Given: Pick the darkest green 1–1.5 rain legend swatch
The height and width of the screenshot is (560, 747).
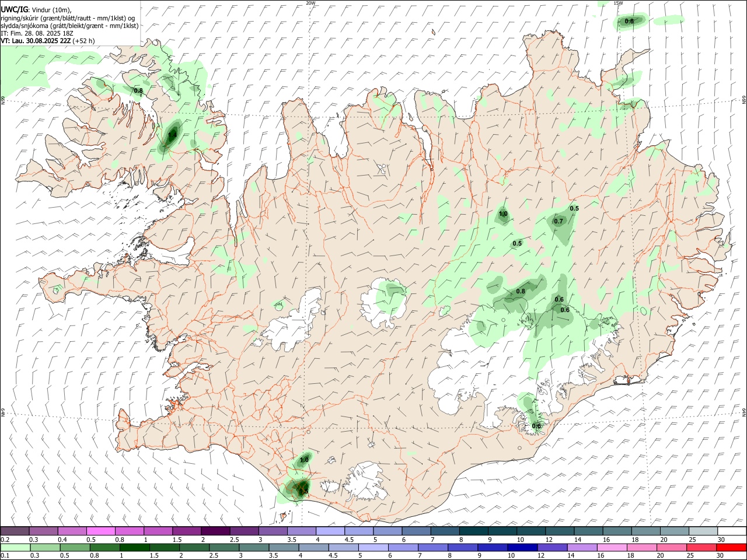Looking at the screenshot, I should (135, 547).
